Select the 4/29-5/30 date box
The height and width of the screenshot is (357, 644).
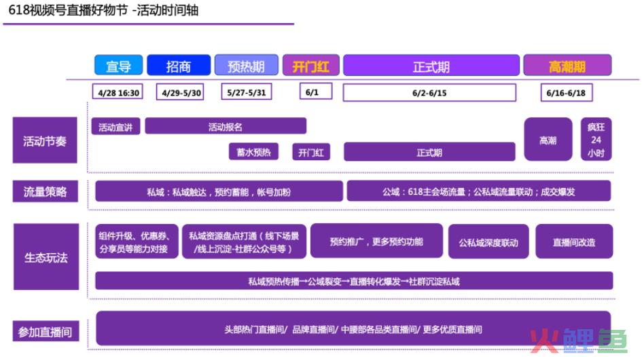[x=180, y=92]
